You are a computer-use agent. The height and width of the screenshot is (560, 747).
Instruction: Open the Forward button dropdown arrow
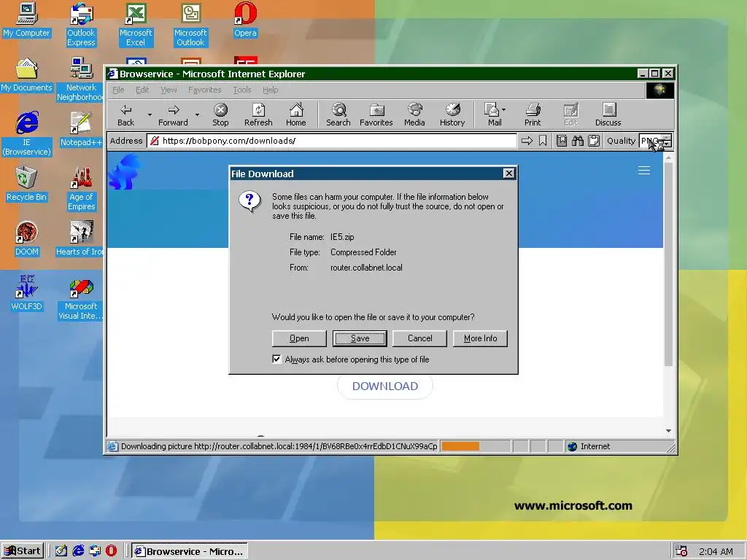tap(197, 114)
